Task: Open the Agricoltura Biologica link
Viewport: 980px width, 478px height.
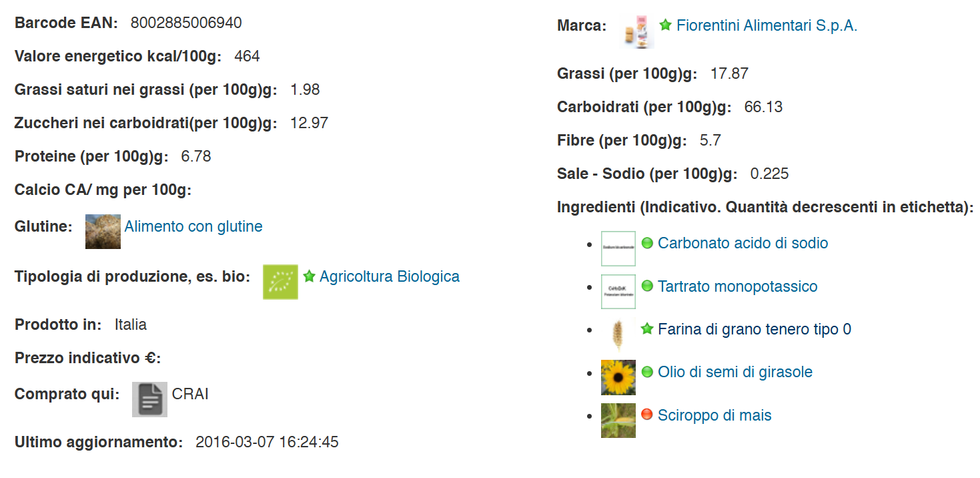Action: [x=390, y=276]
